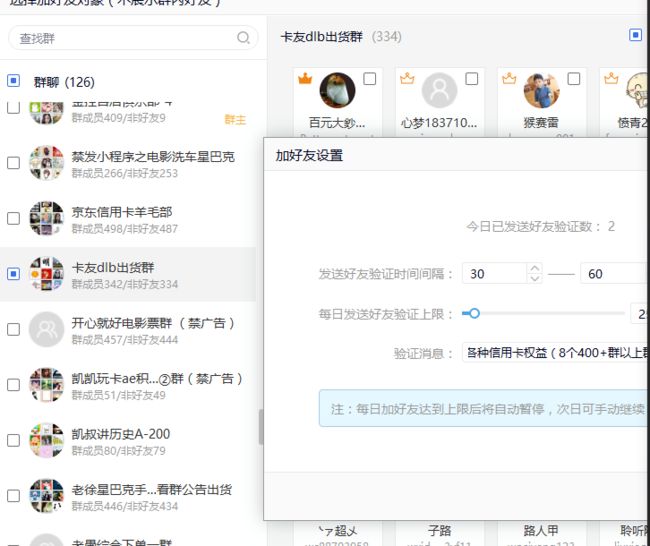Click the search magnifier icon in group search
This screenshot has width=650, height=546.
pyautogui.click(x=243, y=38)
